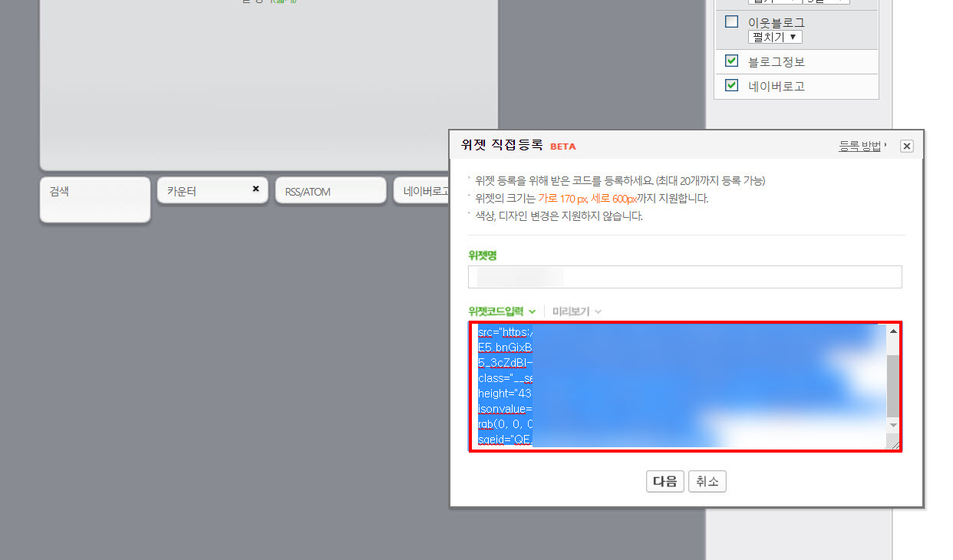Select the 네이버로고 widget box
Image resolution: width=953 pixels, height=560 pixels.
[x=421, y=190]
